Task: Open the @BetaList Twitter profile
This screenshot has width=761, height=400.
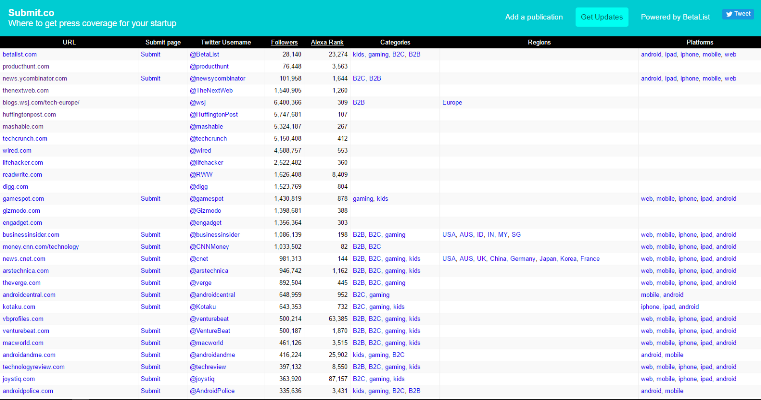Action: point(204,54)
